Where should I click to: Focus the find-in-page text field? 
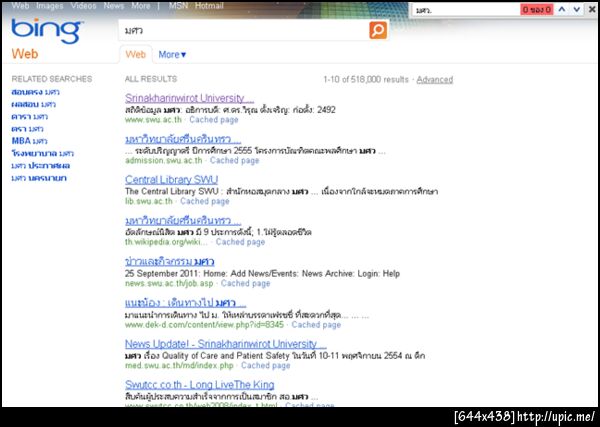click(466, 10)
